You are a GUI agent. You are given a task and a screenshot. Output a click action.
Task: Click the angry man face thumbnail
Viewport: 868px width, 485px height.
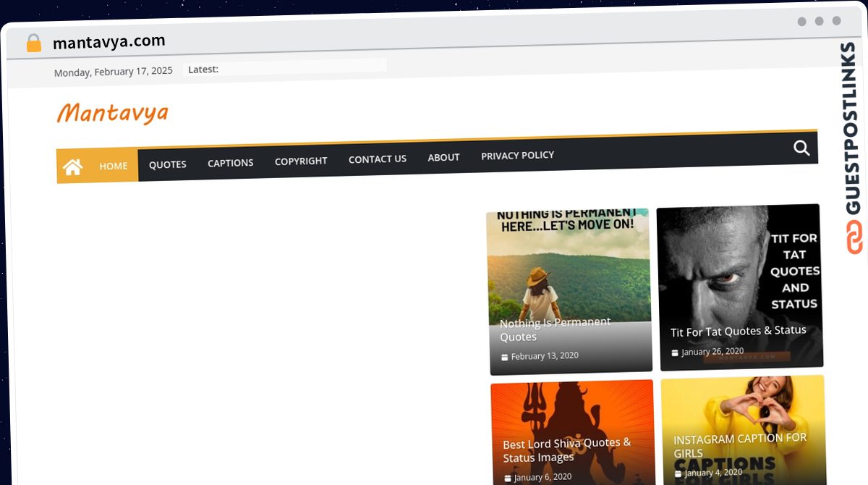(x=739, y=287)
